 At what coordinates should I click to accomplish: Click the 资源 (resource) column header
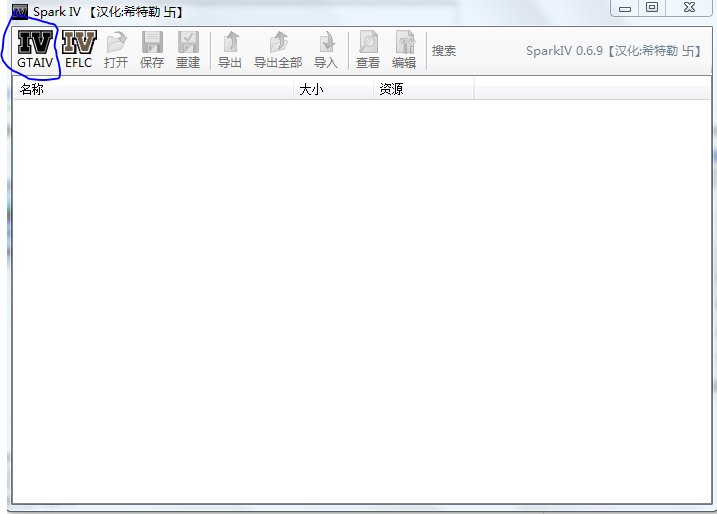(x=422, y=90)
